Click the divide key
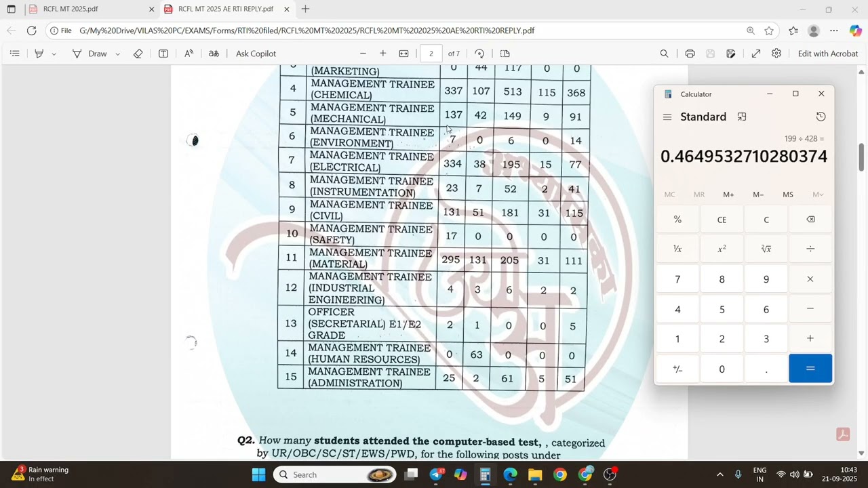 click(x=810, y=249)
